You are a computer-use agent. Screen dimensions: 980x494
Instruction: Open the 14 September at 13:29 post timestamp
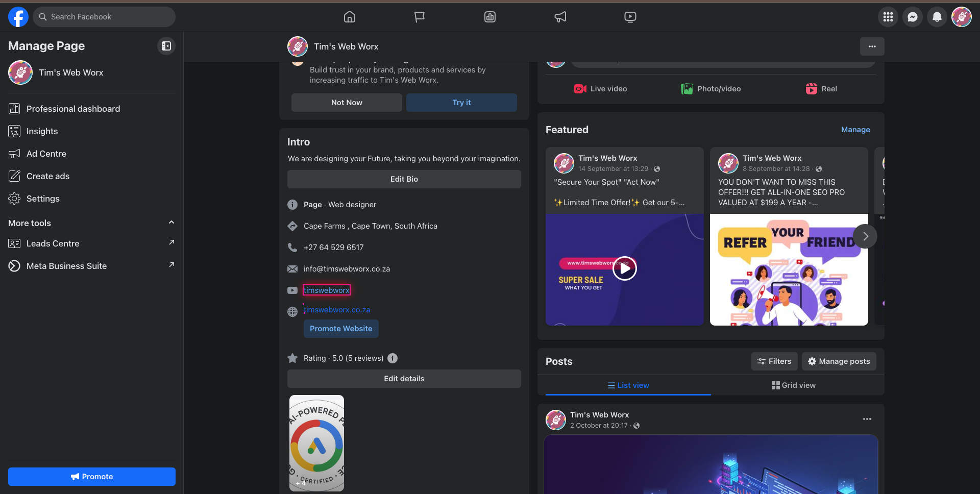[x=613, y=169]
